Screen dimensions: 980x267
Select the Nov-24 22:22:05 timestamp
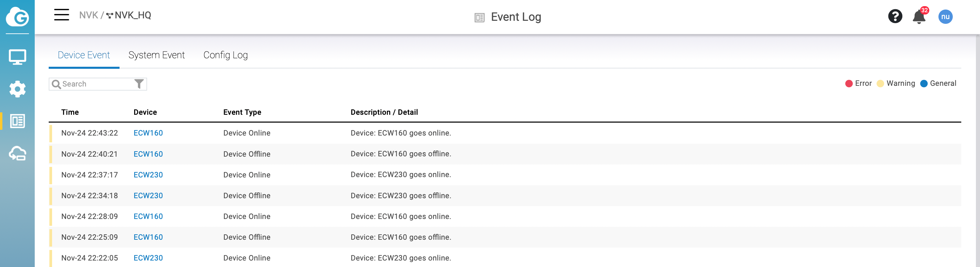coord(90,258)
